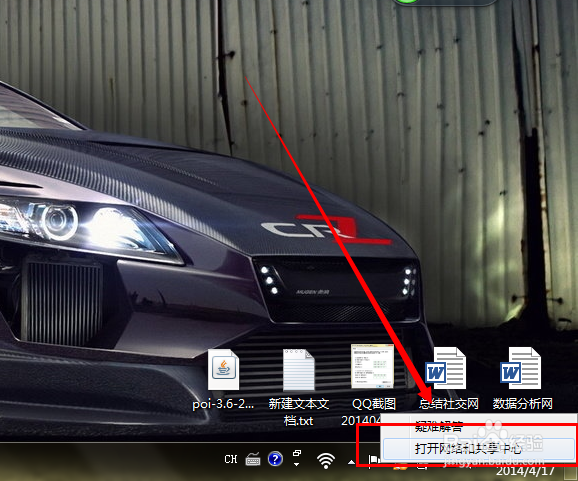Choose 打开网络和共享中心 menu entry

pyautogui.click(x=478, y=448)
